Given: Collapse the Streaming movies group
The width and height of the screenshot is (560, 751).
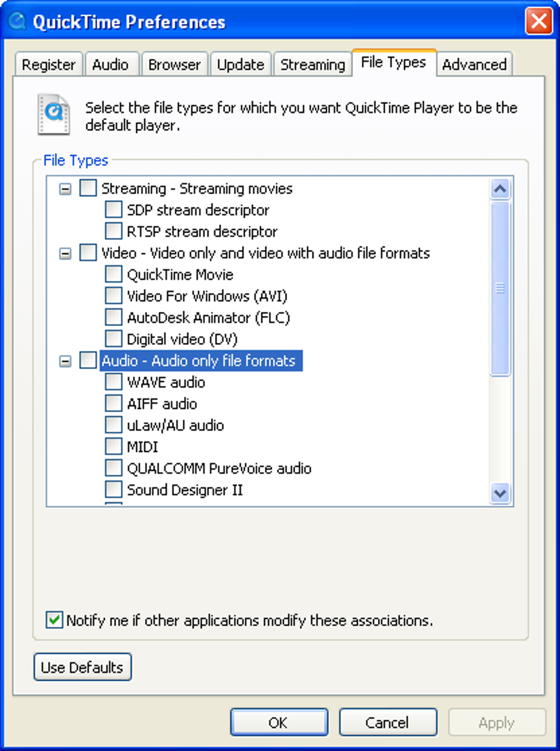Looking at the screenshot, I should (65, 189).
